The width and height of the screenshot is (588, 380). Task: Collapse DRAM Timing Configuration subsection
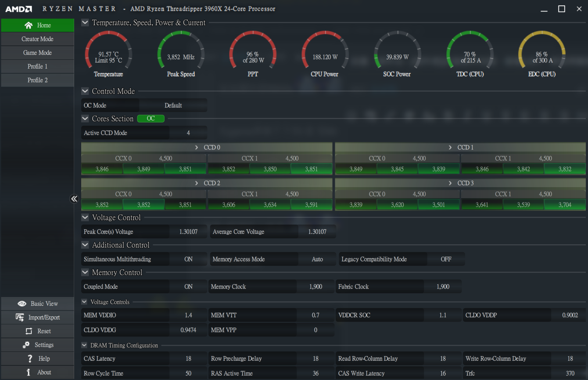pyautogui.click(x=84, y=345)
